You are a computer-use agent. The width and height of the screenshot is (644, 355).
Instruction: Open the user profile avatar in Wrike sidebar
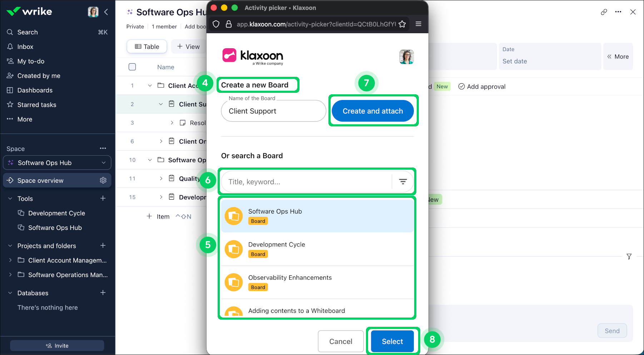tap(93, 12)
